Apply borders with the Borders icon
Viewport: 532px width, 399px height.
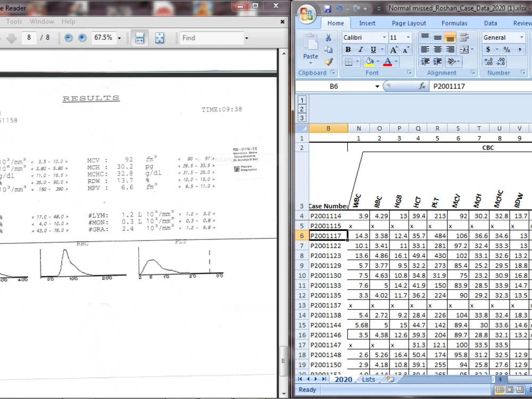(x=348, y=62)
